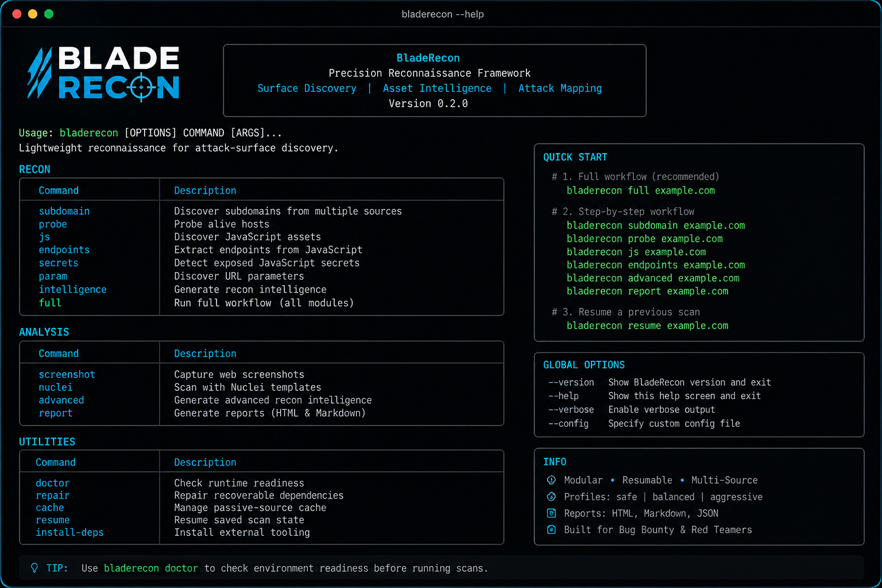Viewport: 882px width, 588px height.
Task: Click the 'Probe alive hosts' description
Action: (222, 225)
